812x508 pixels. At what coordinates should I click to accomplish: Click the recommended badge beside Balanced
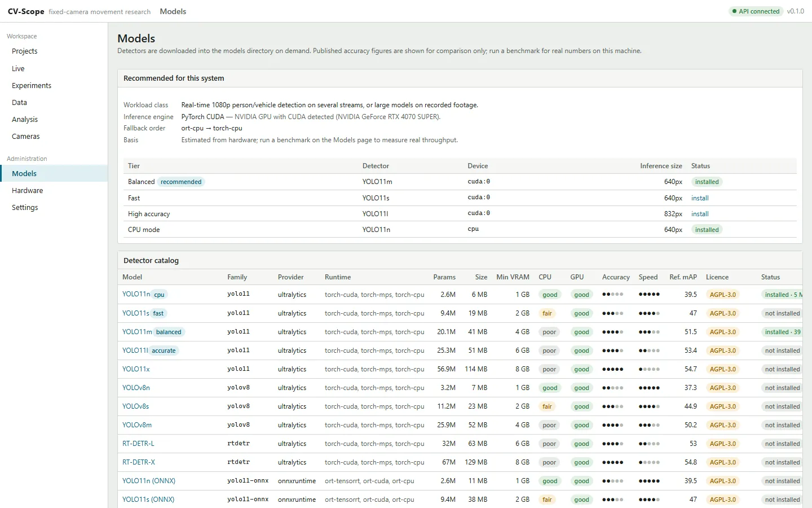(181, 182)
